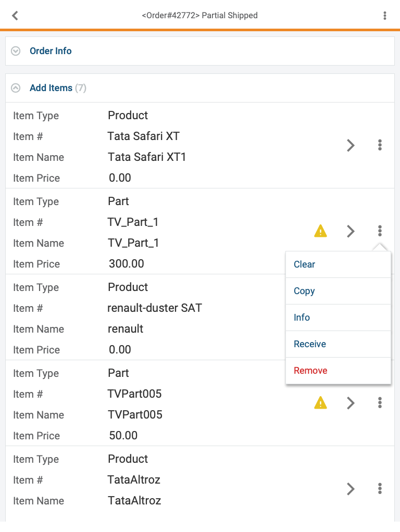Go back using the header arrow
The width and height of the screenshot is (400, 532).
click(x=15, y=16)
